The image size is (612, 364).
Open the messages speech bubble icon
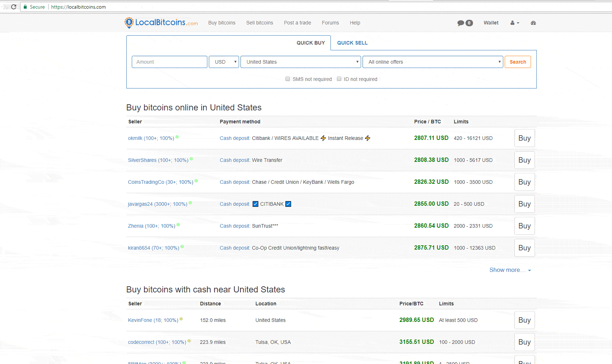tap(461, 23)
